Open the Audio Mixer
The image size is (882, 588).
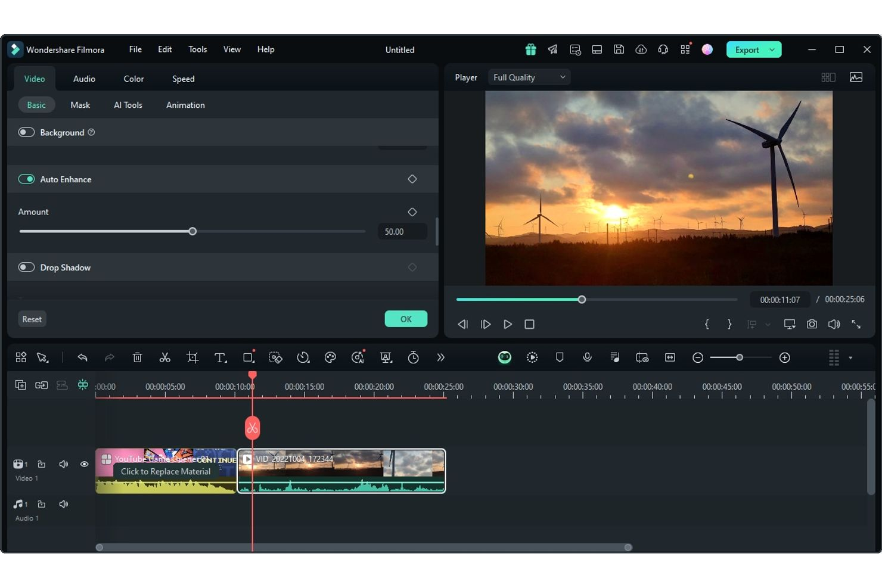click(x=614, y=357)
